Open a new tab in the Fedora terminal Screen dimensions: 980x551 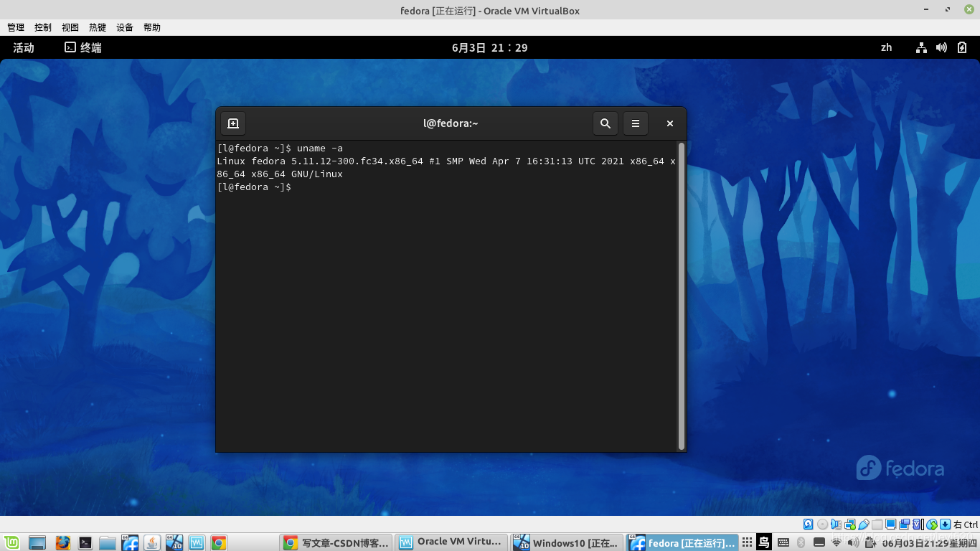click(233, 123)
